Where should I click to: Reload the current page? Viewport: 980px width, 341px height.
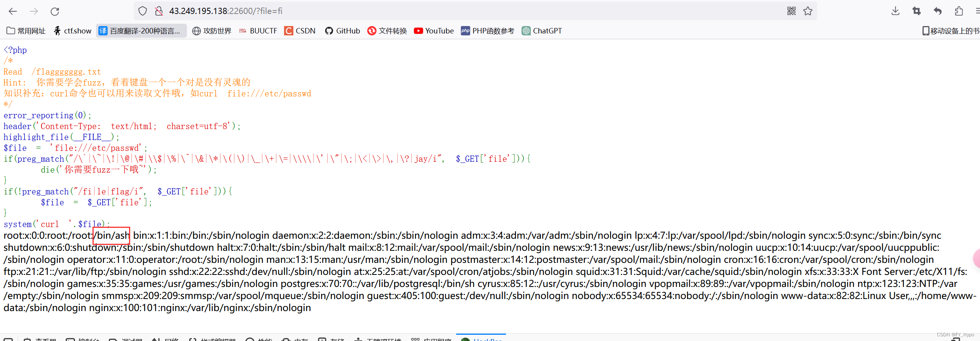pos(55,11)
